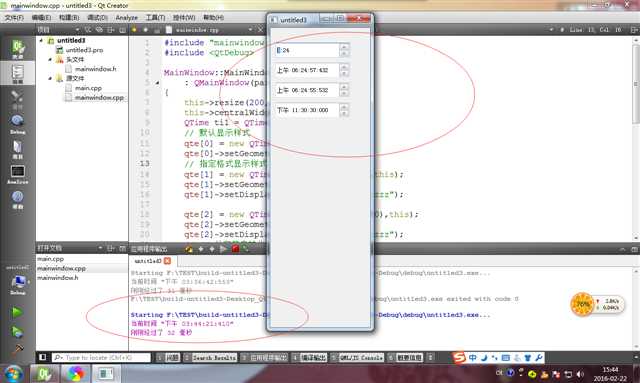Start debugging with the run-debug button

point(17,331)
